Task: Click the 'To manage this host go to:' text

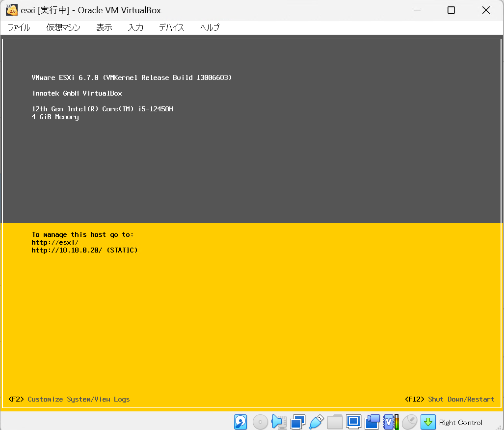Action: coord(82,235)
